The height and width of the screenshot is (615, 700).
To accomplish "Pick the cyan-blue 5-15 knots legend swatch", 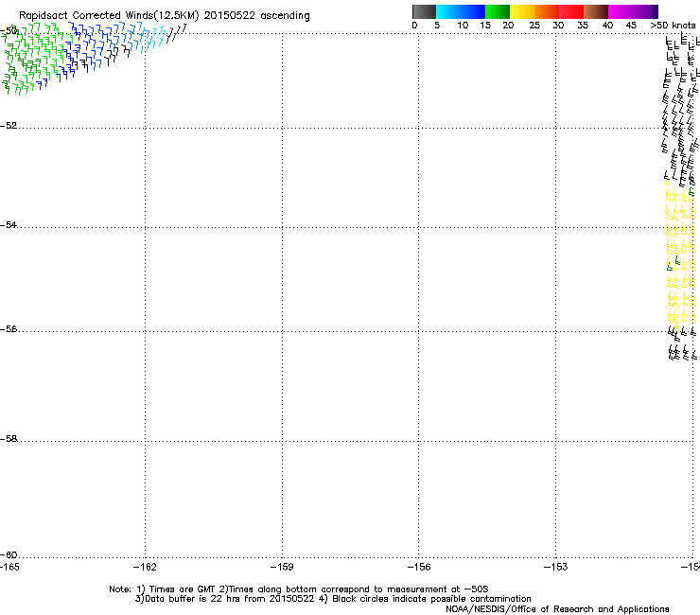I will pyautogui.click(x=461, y=11).
